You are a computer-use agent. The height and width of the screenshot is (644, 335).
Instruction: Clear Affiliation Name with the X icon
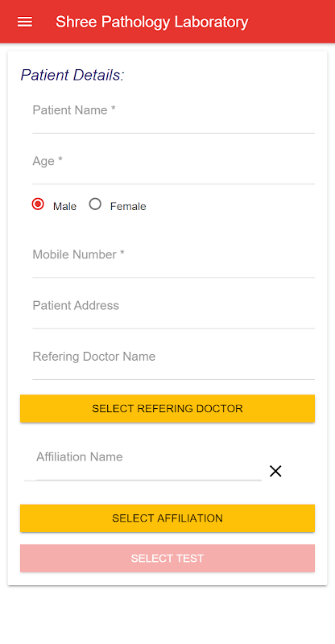[275, 471]
